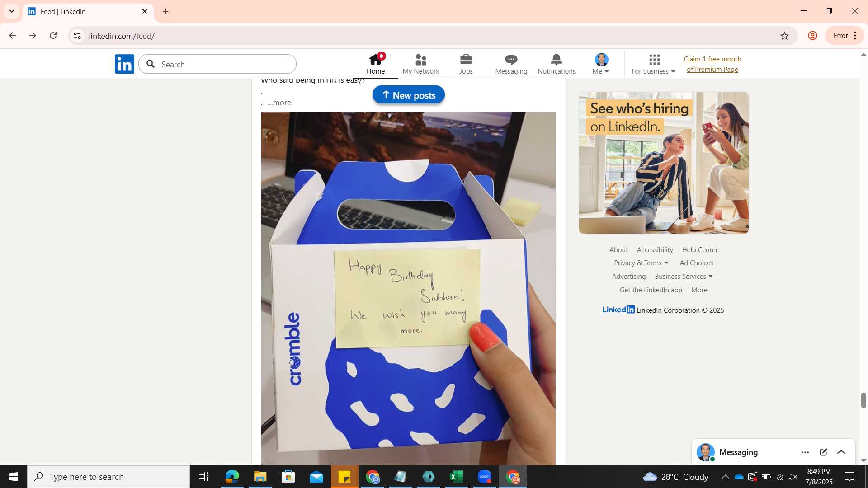Open the Home feed tab

click(376, 64)
